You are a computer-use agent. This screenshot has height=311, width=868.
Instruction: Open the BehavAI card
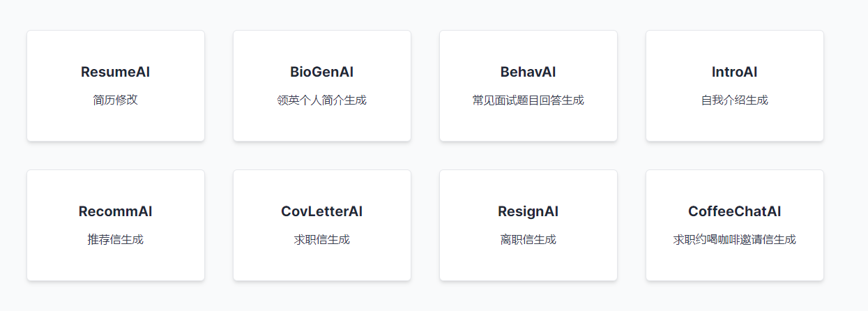coord(528,86)
